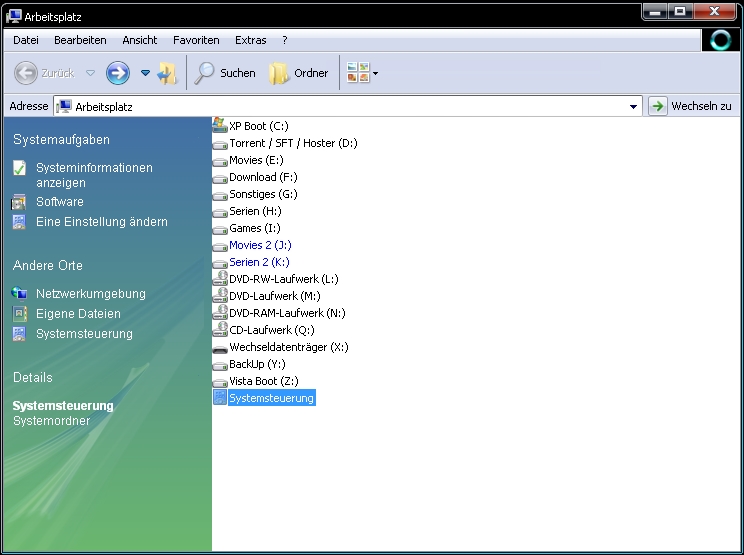The height and width of the screenshot is (555, 744).
Task: Open the Extras menu
Action: click(251, 40)
